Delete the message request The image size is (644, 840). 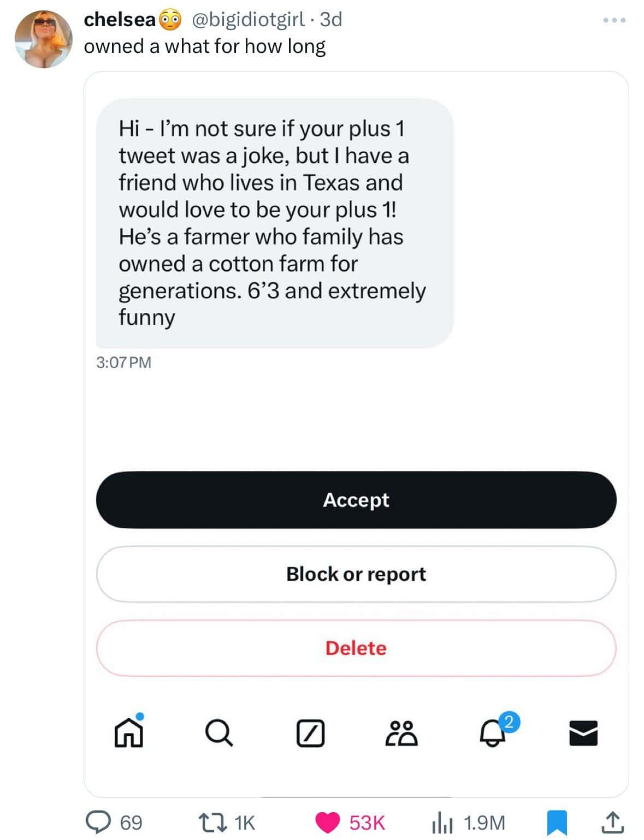coord(356,648)
